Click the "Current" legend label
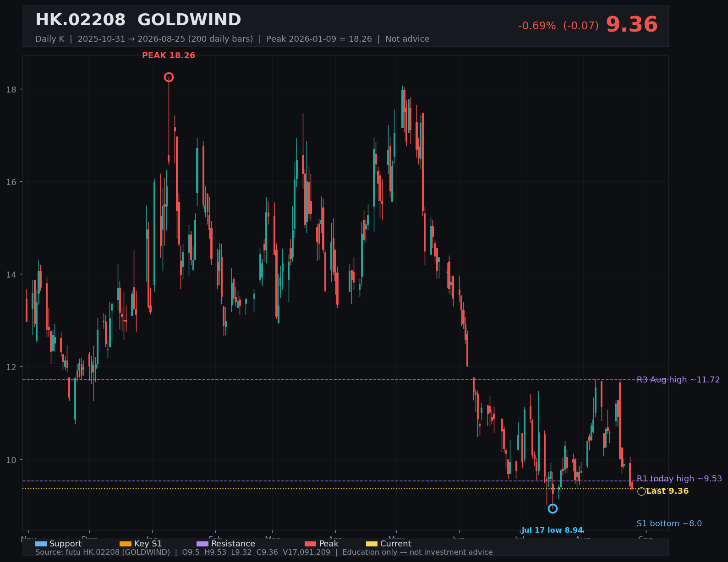Viewport: 728px width, 562px height. pyautogui.click(x=395, y=544)
